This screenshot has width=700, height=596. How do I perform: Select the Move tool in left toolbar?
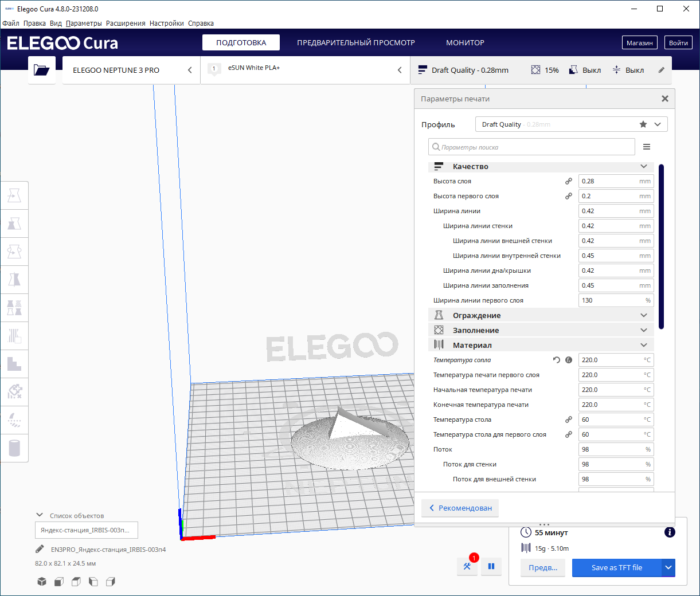coord(14,195)
